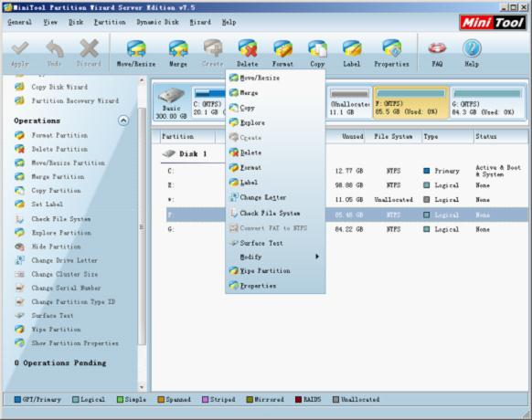Viewport: 532px width, 420px height.
Task: Click the Status column header
Action: [501, 136]
